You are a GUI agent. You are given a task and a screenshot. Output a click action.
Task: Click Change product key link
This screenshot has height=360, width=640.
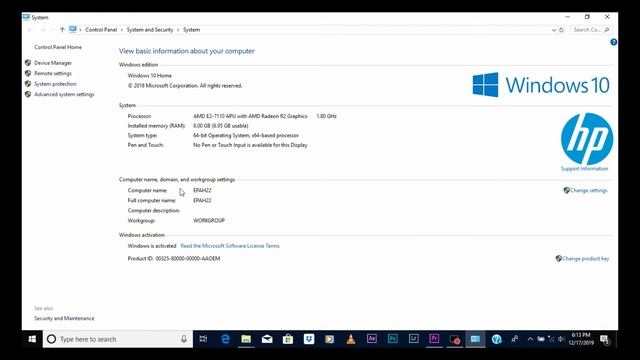(586, 259)
